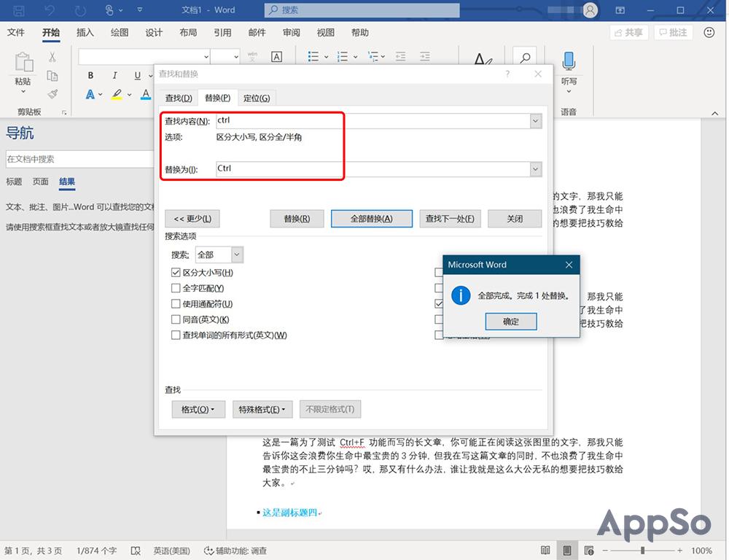729x560 pixels.
Task: Open the clipboard group dialog launcher
Action: (x=64, y=112)
